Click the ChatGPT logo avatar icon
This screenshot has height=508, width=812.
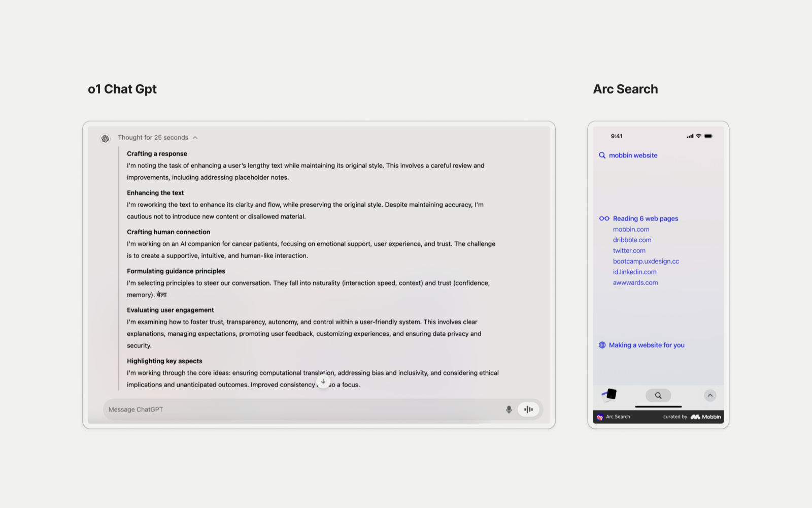click(x=105, y=138)
